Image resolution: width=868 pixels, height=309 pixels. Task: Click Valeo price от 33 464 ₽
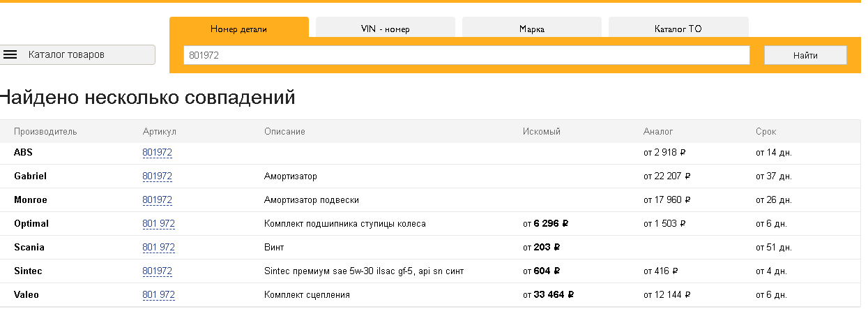(x=548, y=294)
